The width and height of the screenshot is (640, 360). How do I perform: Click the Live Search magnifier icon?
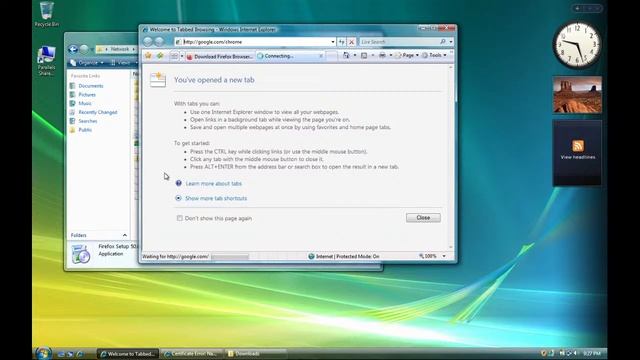pos(443,42)
